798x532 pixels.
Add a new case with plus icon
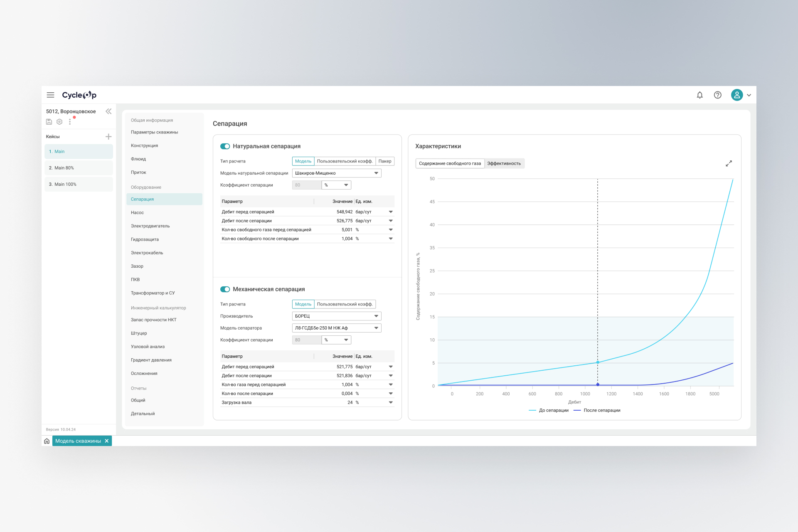point(108,136)
